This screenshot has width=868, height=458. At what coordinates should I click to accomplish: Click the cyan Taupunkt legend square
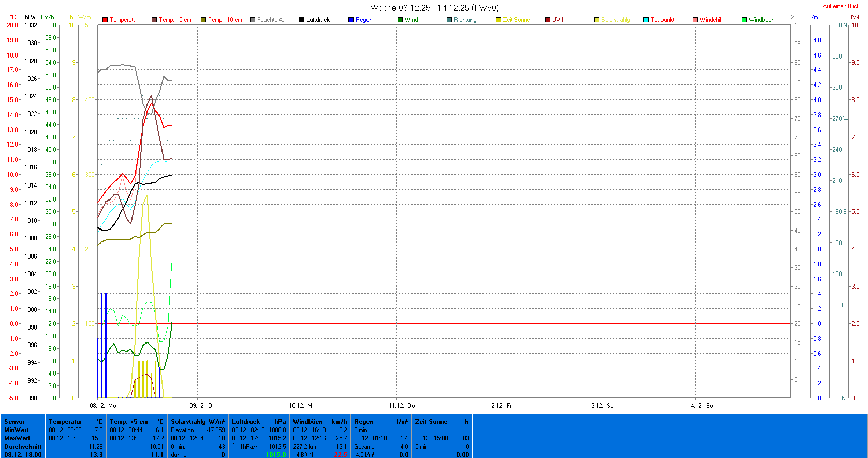coord(646,20)
